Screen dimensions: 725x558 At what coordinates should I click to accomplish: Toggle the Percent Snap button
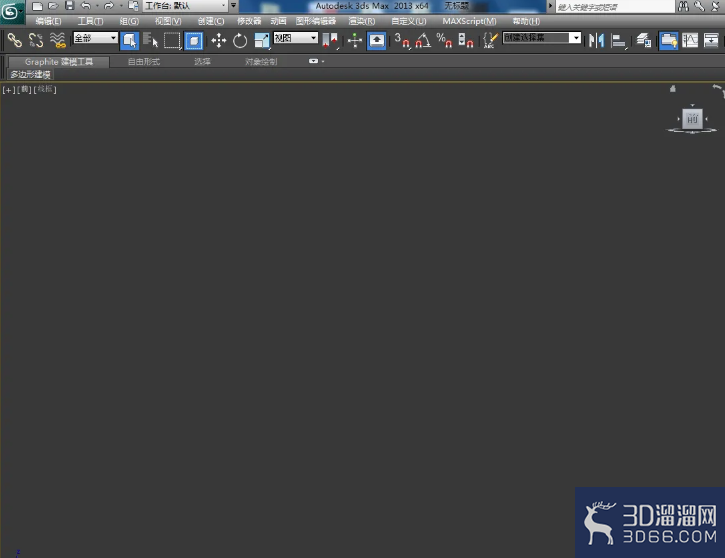444,41
